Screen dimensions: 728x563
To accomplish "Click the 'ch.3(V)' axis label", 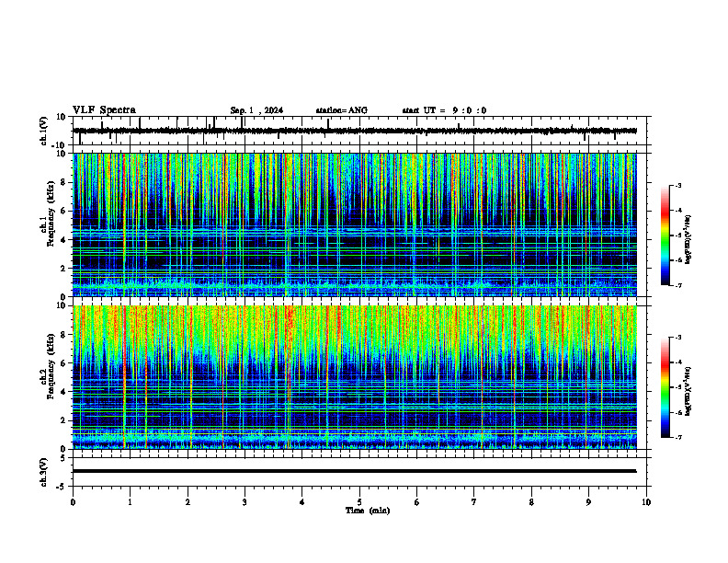I will tap(44, 472).
